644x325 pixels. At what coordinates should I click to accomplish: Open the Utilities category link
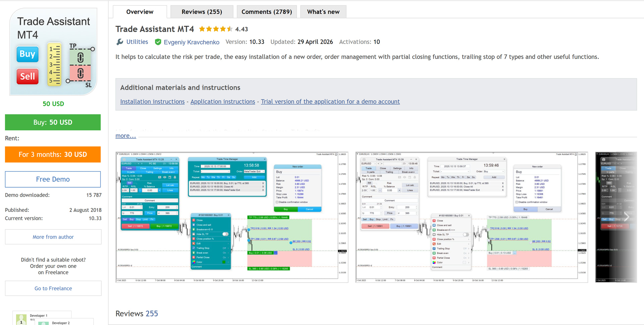tap(137, 42)
